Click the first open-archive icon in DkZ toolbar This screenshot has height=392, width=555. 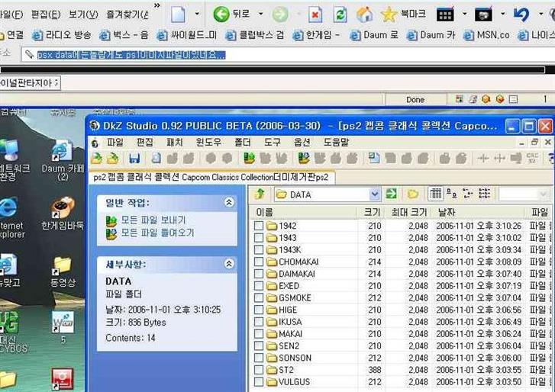pyautogui.click(x=97, y=158)
